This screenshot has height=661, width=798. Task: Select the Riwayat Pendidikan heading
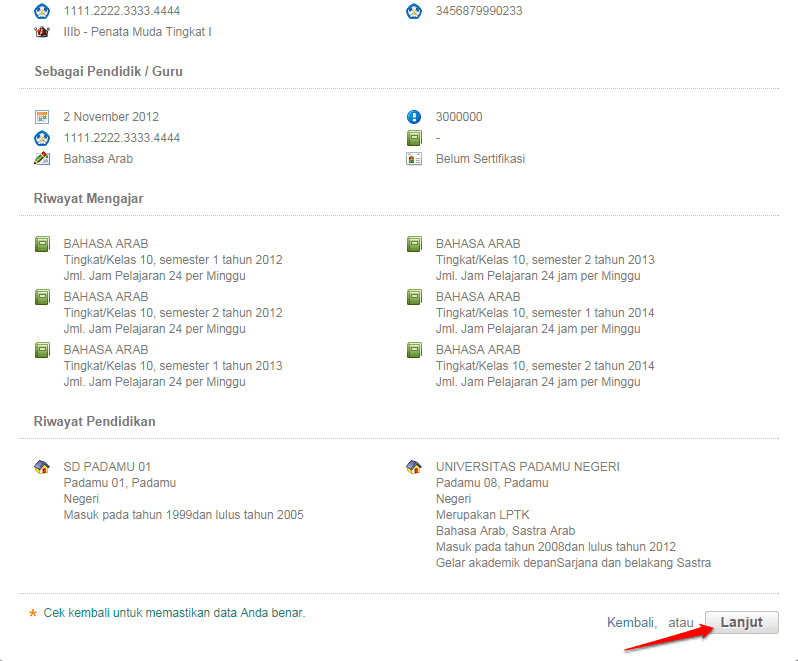click(x=95, y=421)
